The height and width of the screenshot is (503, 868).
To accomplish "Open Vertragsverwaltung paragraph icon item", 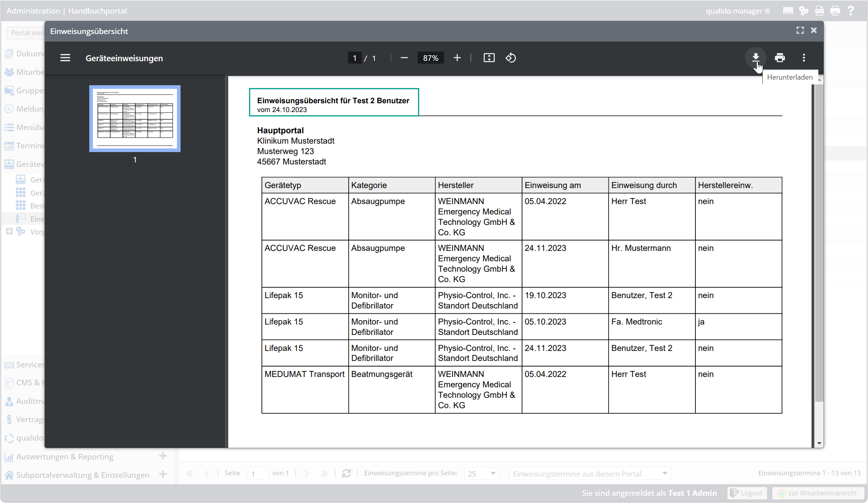I will (x=25, y=419).
